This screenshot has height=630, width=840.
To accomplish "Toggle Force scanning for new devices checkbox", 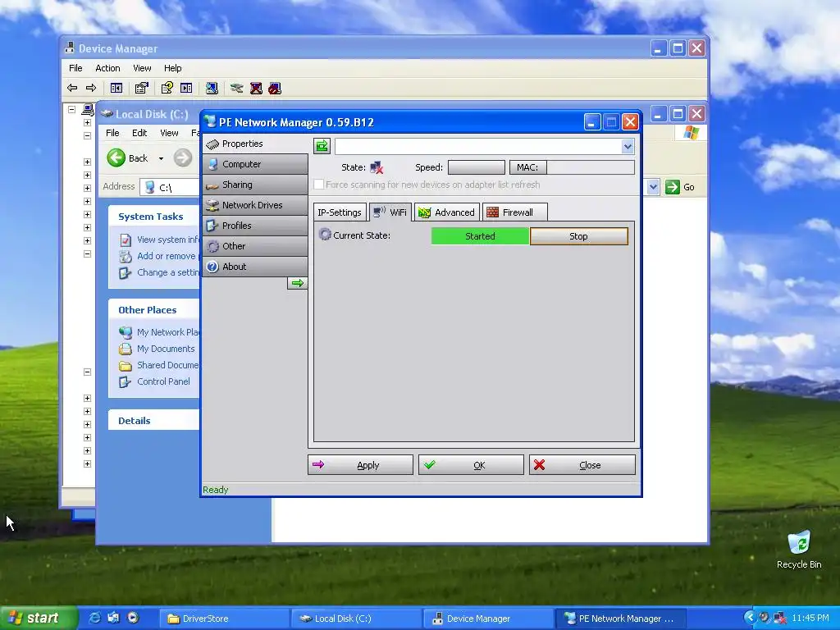I will click(319, 185).
